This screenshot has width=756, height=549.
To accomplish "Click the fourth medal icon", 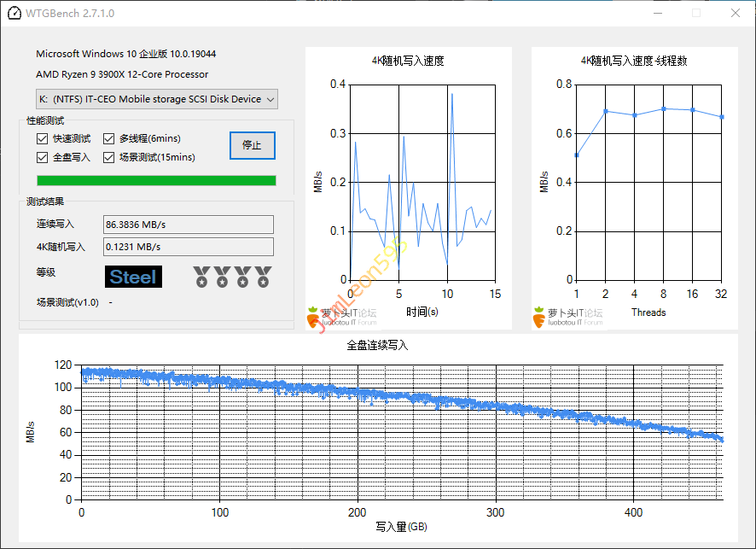I will coord(263,276).
